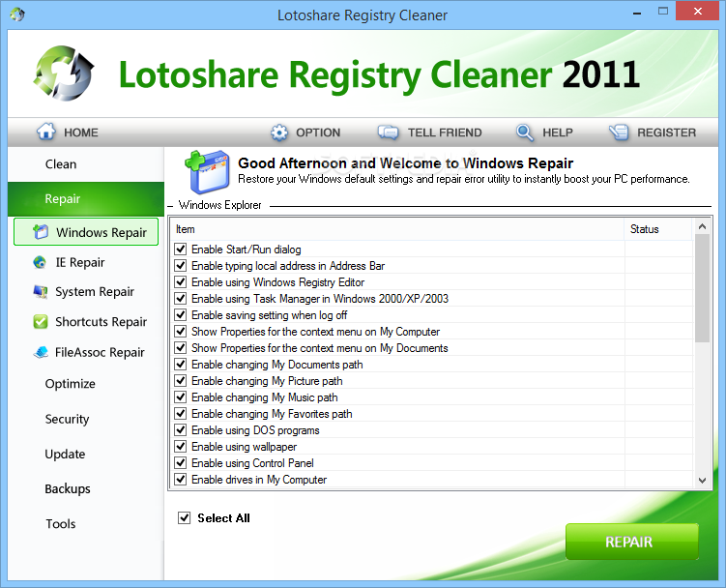The width and height of the screenshot is (726, 588).
Task: Open the HOME menu item
Action: (x=68, y=132)
